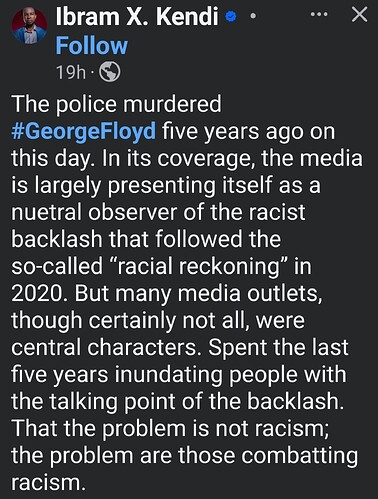Close the post with the X icon
The height and width of the screenshot is (499, 378).
[359, 15]
